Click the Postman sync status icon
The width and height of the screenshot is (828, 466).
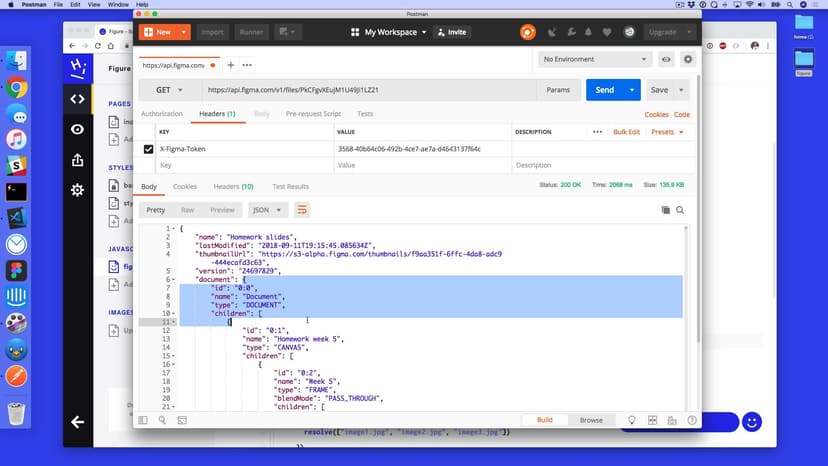coord(527,32)
